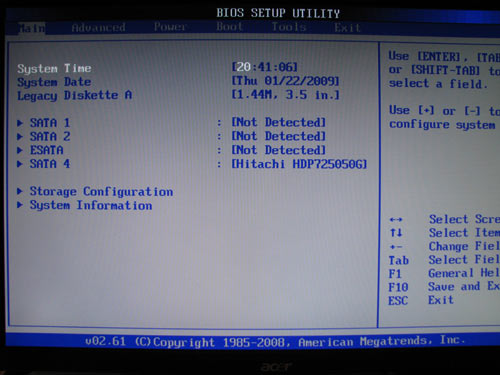Go to the Exit tab
Screen dimensions: 500x375
[x=347, y=28]
